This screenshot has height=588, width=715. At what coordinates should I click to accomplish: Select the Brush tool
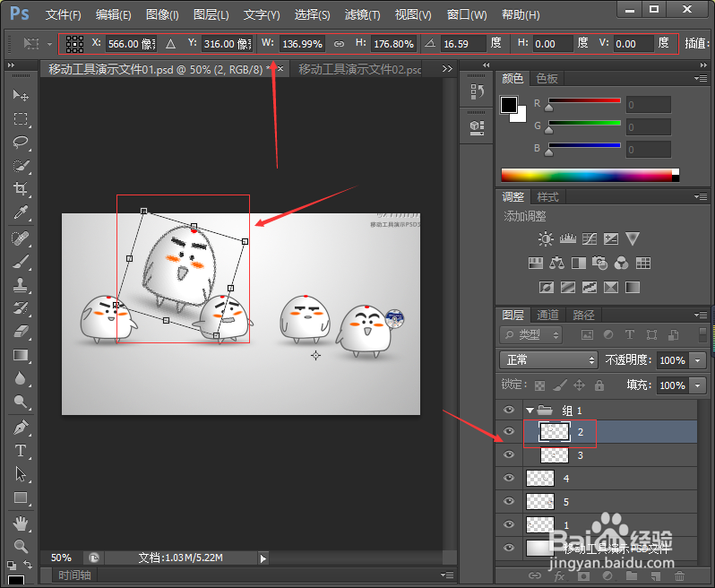tap(20, 262)
